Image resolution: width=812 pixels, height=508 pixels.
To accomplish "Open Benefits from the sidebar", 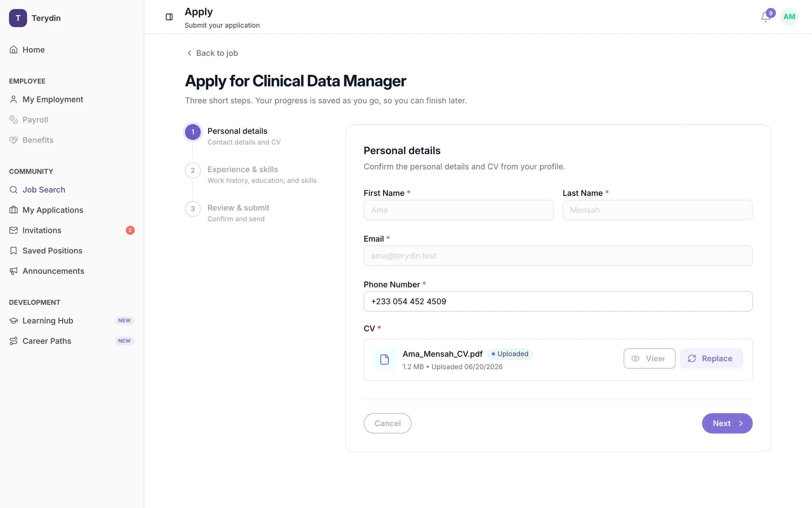I will tap(72, 140).
